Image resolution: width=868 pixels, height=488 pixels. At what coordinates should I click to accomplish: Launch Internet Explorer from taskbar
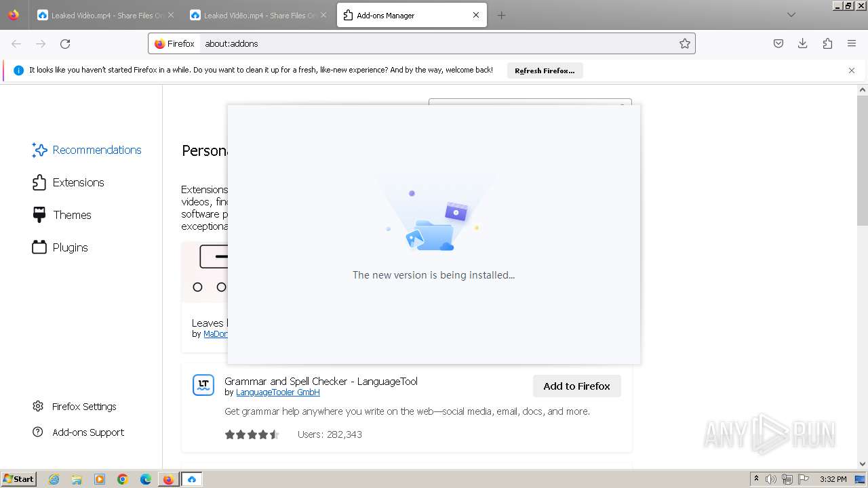point(54,479)
